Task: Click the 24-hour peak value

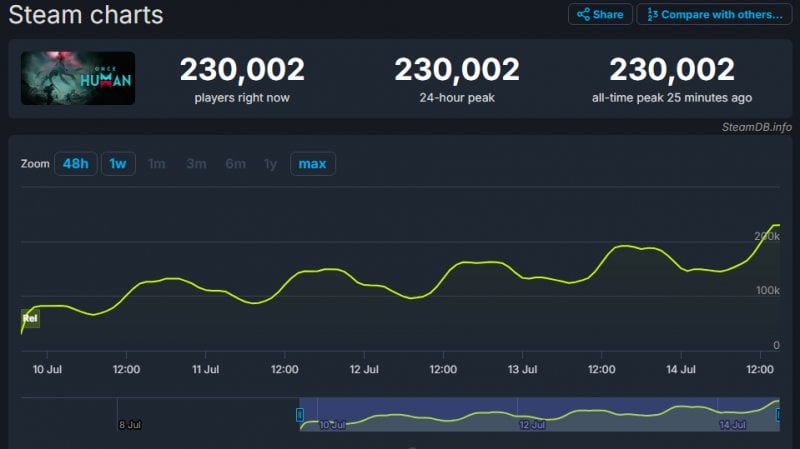Action: point(457,70)
